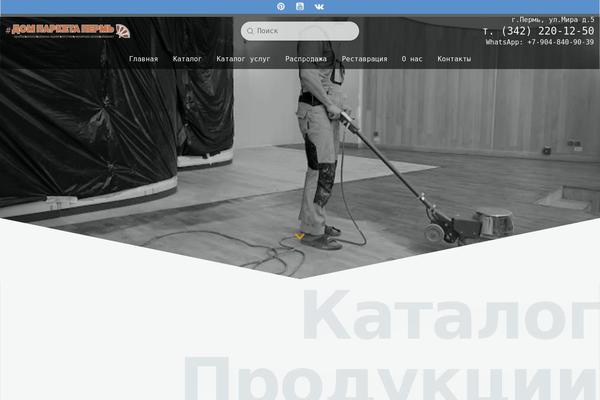Open Каталог услуг in navigation
Screen dimensions: 600x400
(x=243, y=59)
